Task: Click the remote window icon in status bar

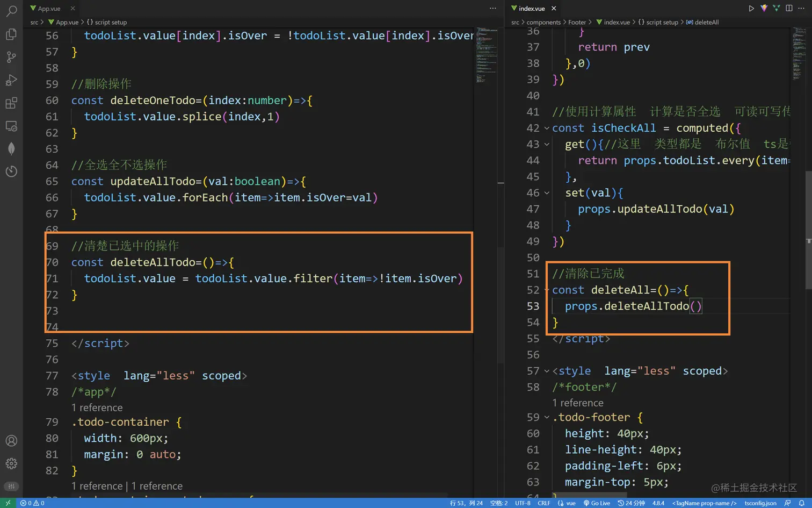Action: pyautogui.click(x=8, y=503)
